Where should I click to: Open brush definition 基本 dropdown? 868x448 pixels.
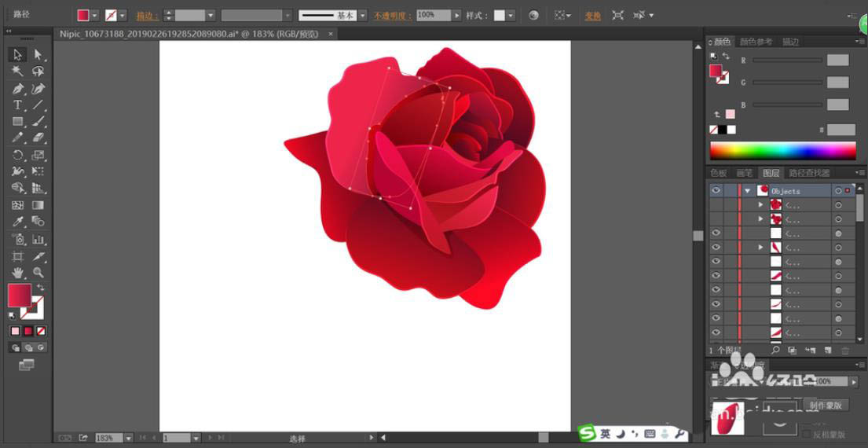coord(363,16)
